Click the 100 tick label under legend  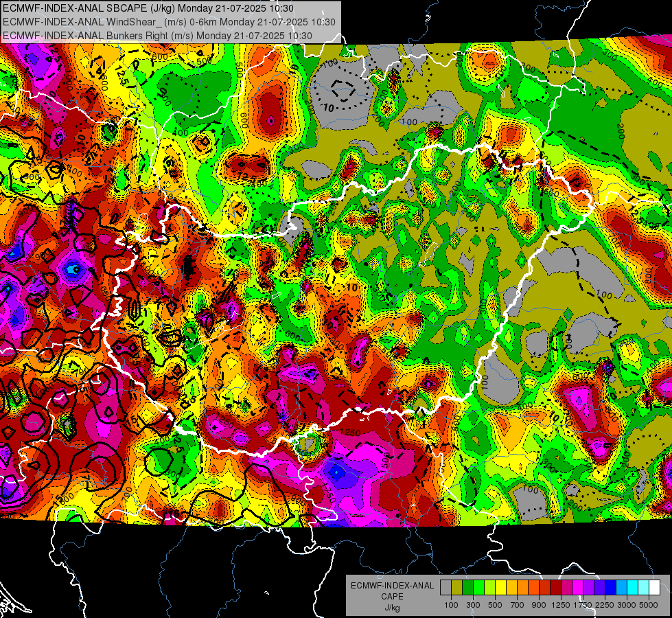tap(451, 605)
